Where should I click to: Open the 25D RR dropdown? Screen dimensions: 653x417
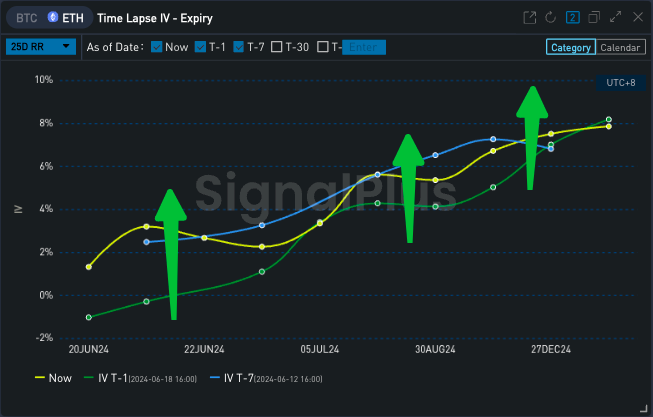point(40,47)
